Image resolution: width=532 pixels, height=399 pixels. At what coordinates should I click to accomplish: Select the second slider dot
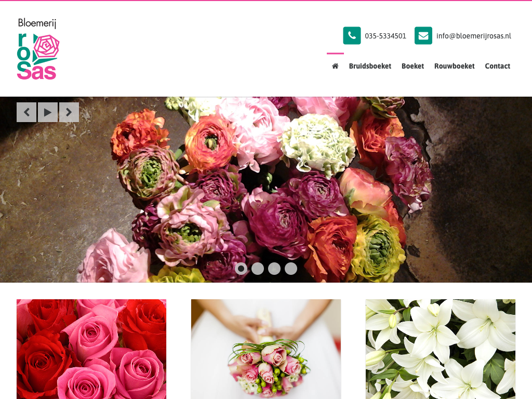coord(258,269)
